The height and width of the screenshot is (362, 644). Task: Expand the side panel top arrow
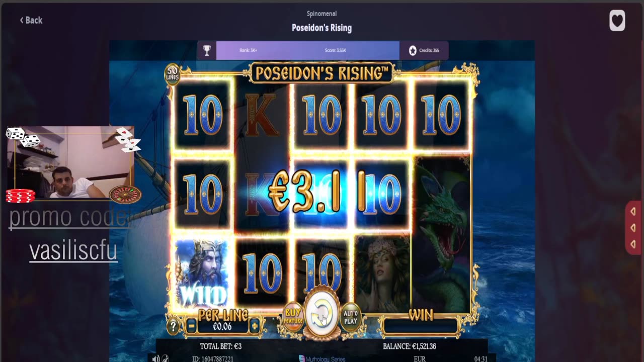point(633,212)
